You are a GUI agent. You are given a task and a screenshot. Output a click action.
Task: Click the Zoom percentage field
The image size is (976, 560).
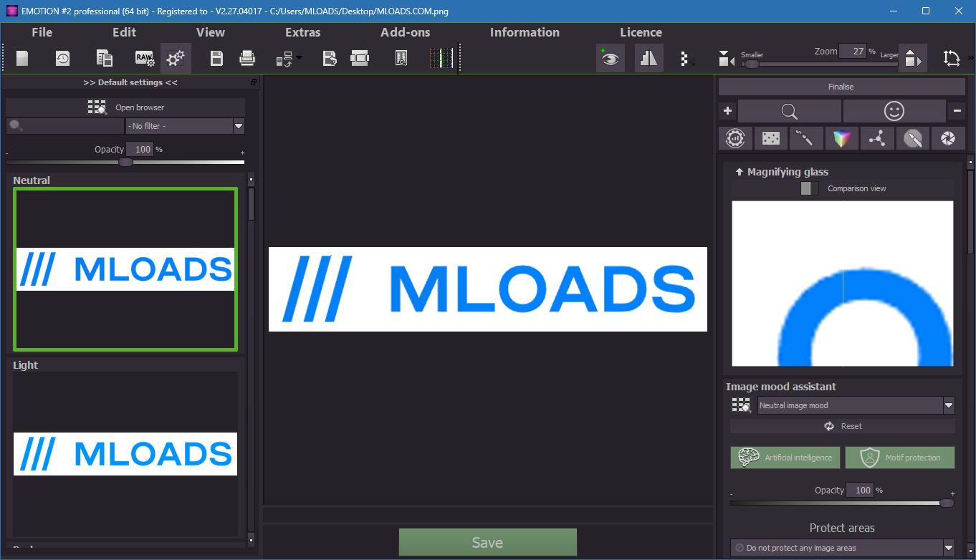click(x=853, y=52)
